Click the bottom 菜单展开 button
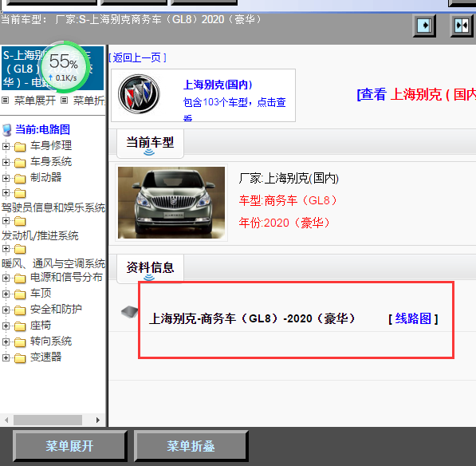 [x=69, y=446]
